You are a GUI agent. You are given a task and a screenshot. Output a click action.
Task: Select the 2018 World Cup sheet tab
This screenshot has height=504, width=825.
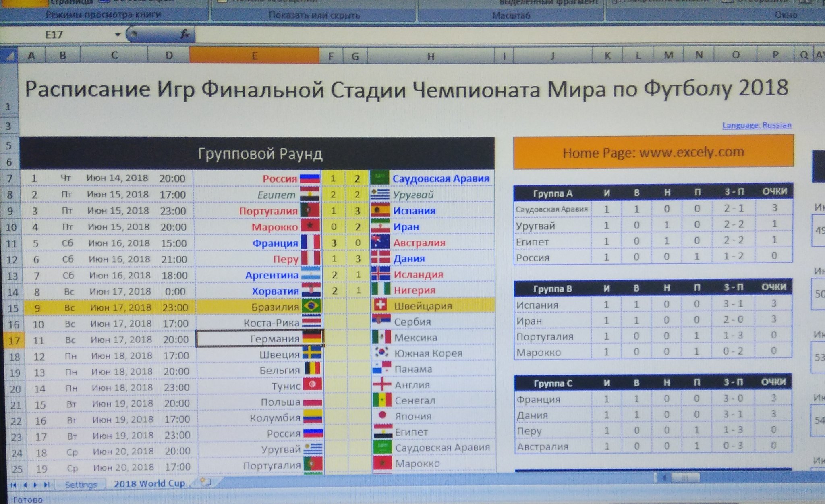point(149,483)
